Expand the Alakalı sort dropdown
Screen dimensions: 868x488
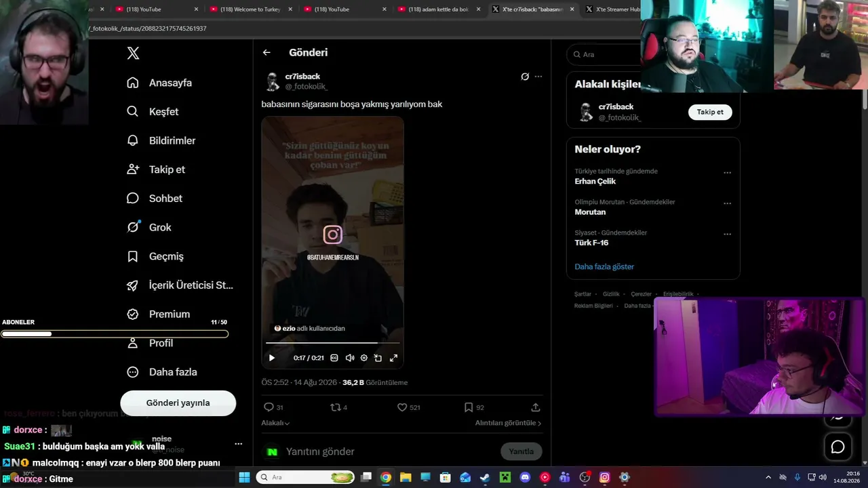click(275, 423)
